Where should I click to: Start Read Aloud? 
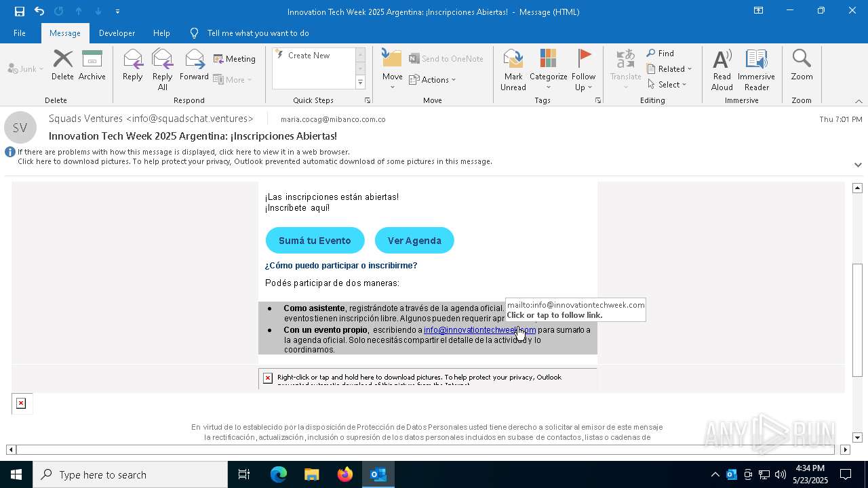pyautogui.click(x=722, y=69)
